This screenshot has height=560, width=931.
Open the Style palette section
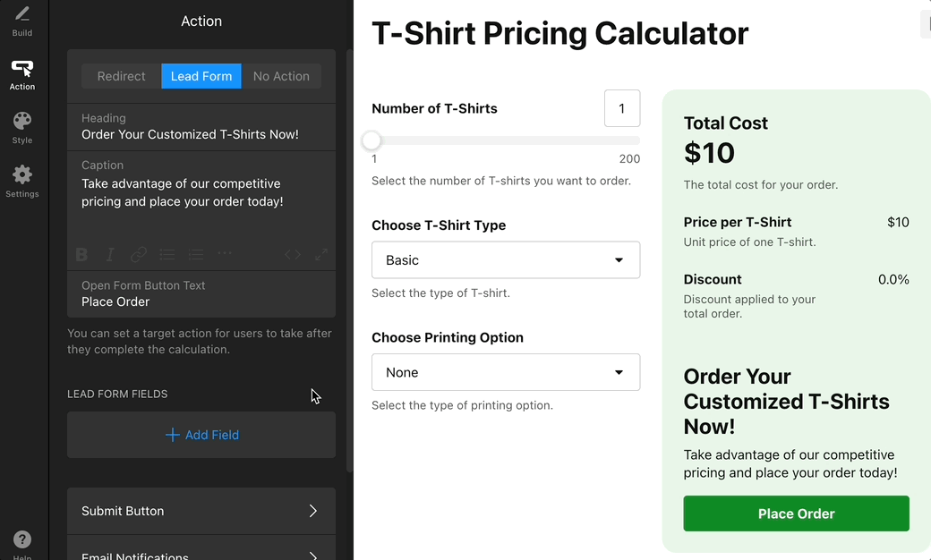pos(22,127)
